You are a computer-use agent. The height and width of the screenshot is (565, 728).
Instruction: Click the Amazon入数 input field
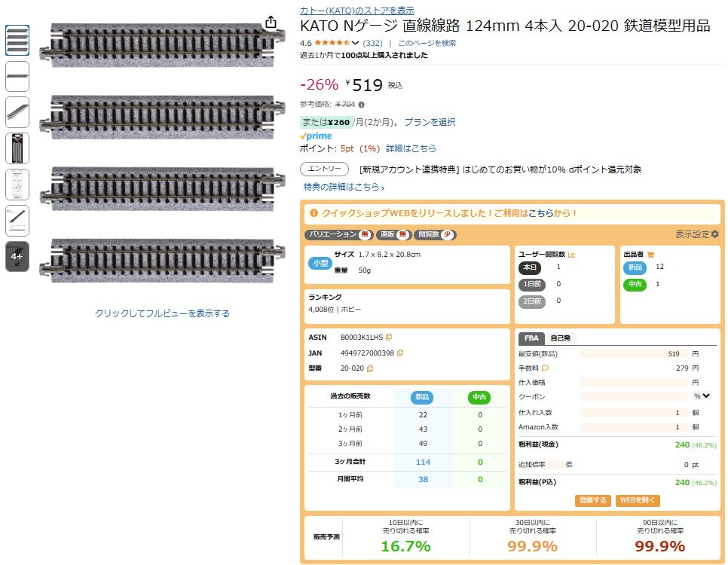click(634, 426)
